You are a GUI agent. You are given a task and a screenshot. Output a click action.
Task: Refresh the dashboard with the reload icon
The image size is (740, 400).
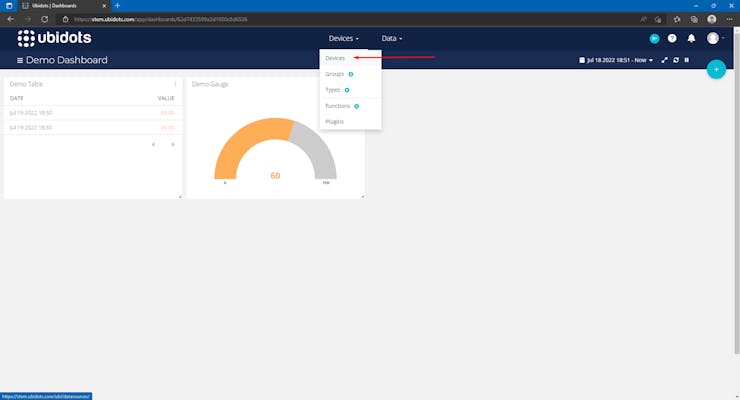click(x=676, y=60)
